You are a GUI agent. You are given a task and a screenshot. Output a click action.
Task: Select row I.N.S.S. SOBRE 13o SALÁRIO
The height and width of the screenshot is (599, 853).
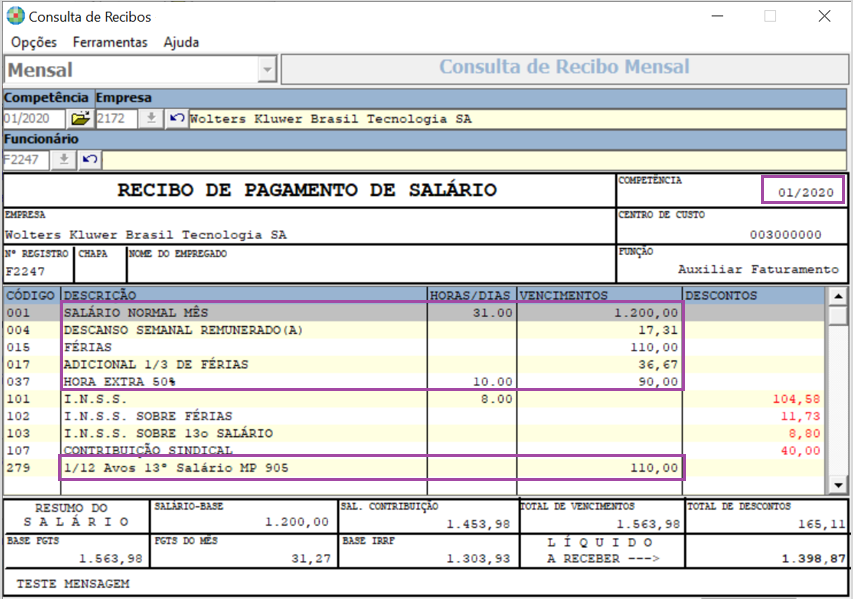(x=414, y=434)
